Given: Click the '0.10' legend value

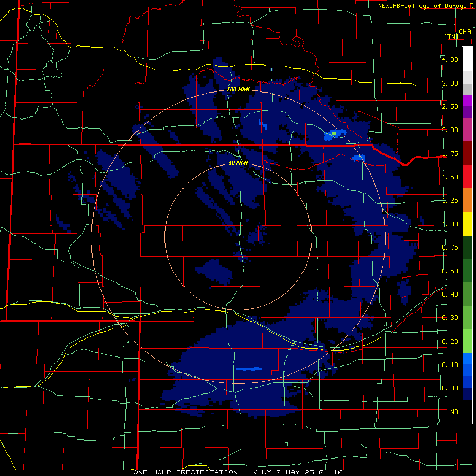Looking at the screenshot, I should click(450, 365).
